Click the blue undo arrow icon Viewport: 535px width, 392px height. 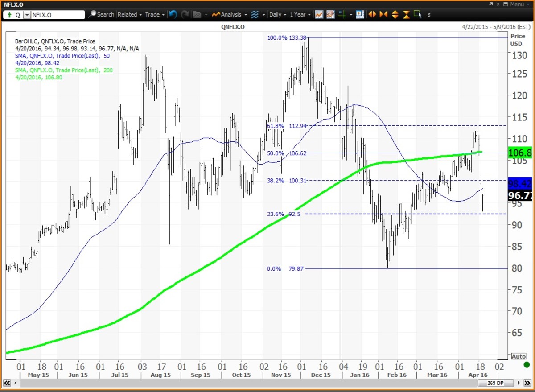(x=173, y=14)
